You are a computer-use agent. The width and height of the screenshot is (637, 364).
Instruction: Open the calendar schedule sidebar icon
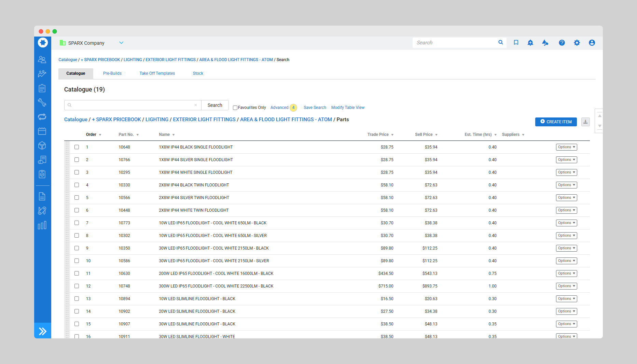42,131
